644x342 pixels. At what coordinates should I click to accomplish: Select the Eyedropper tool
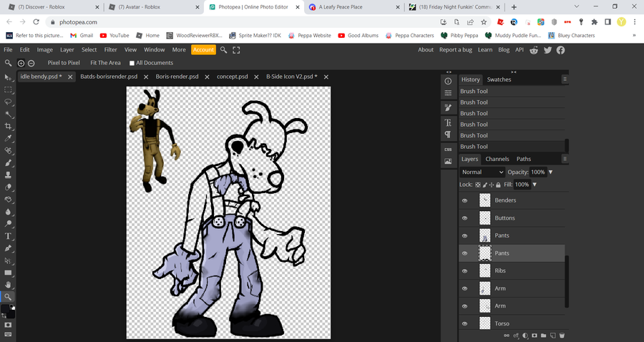[x=8, y=138]
